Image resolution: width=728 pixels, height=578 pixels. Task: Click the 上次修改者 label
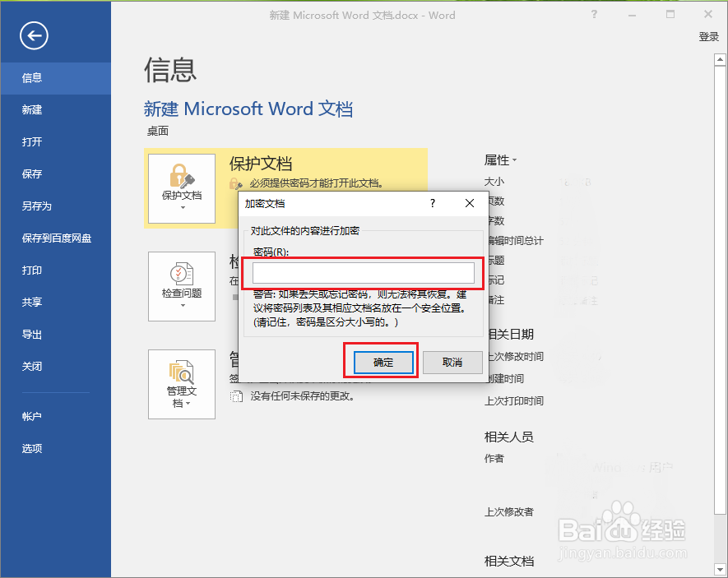[x=509, y=512]
